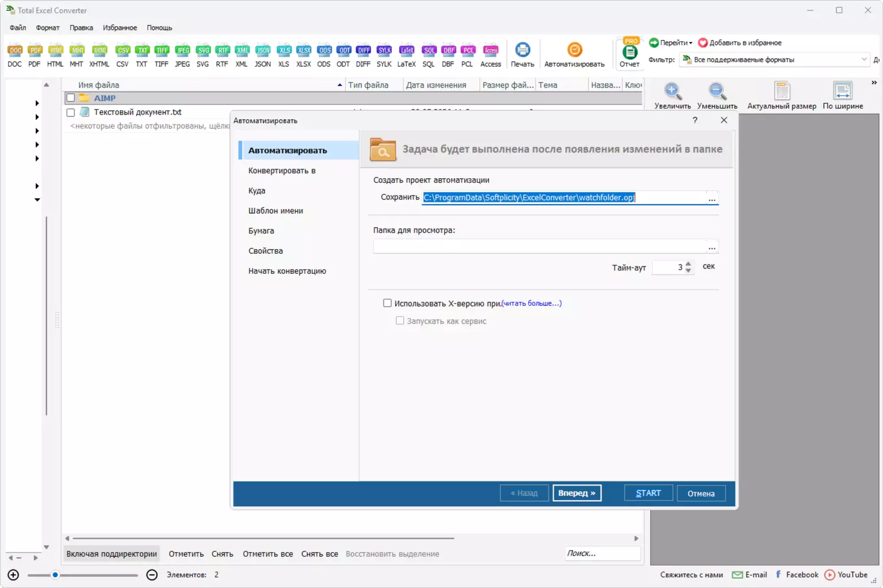Click the TXT format icon
883x588 pixels.
click(x=142, y=55)
